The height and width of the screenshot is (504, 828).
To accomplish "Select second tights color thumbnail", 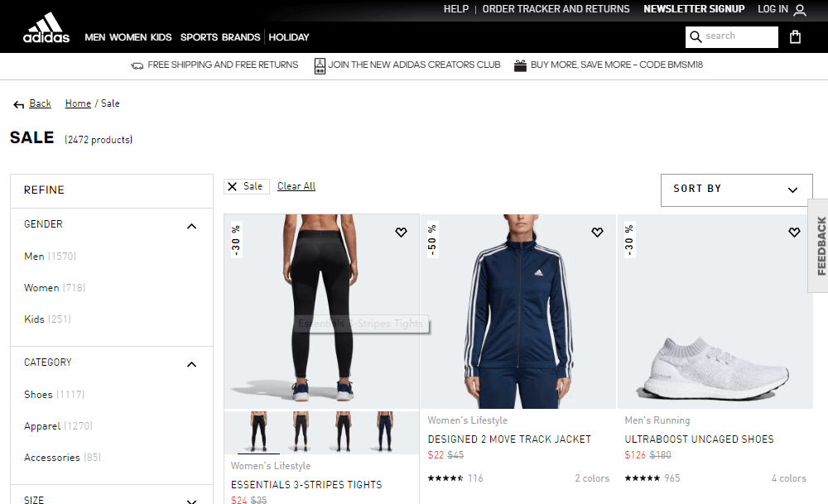I will pos(301,432).
